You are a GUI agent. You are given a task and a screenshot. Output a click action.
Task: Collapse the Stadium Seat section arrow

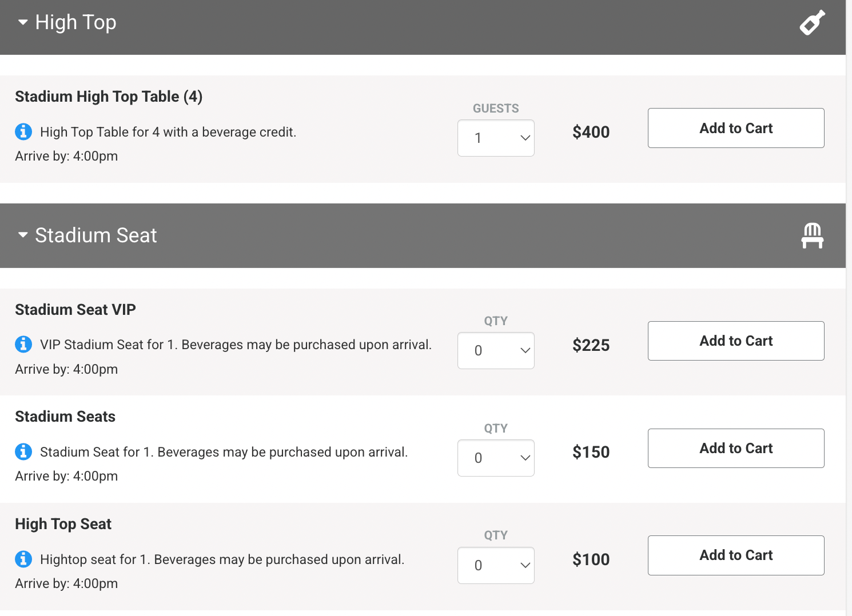[x=23, y=235]
